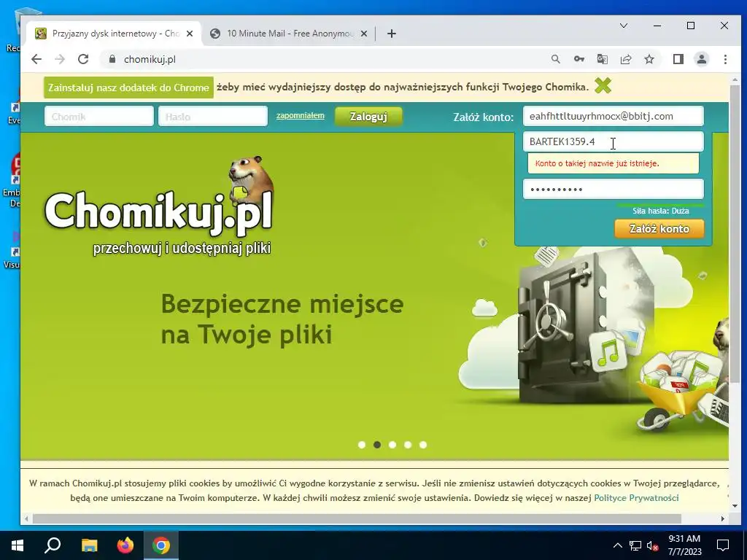Open Chrome three-dot menu
747x560 pixels.
click(x=725, y=59)
